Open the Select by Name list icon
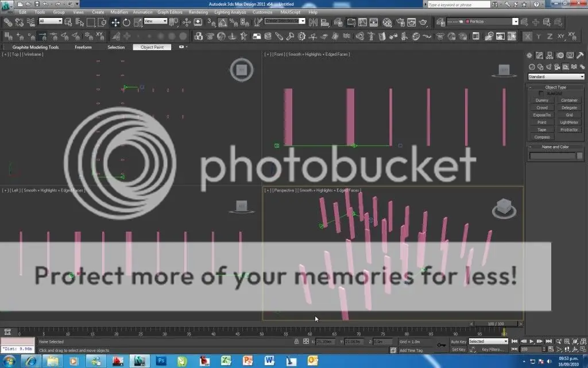The image size is (588, 368). pos(79,22)
